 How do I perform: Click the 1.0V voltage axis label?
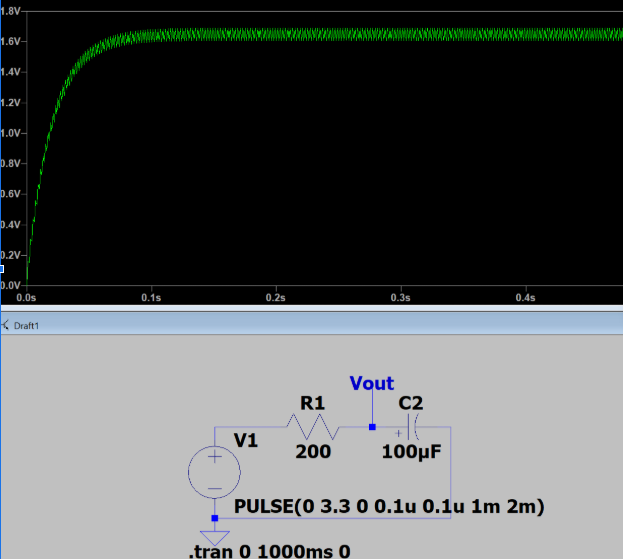[x=10, y=133]
